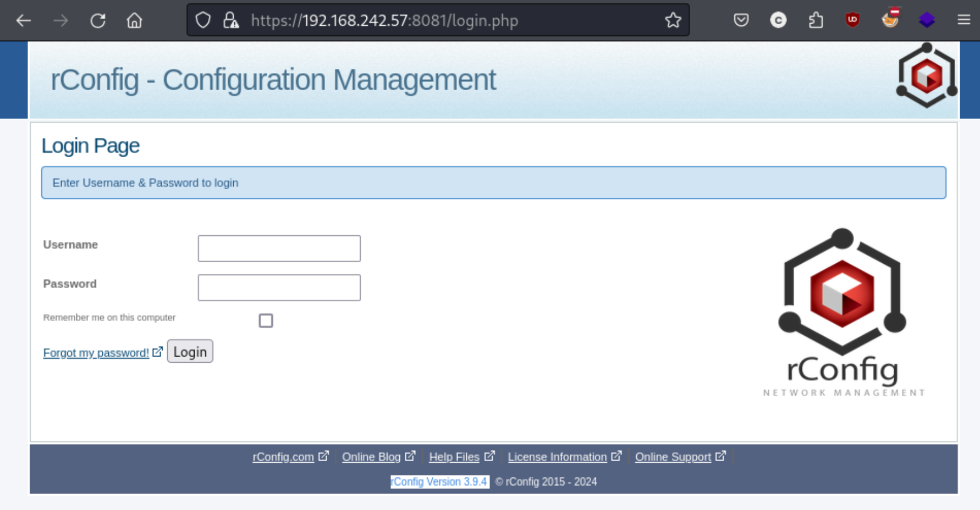Click the forward navigation arrow
This screenshot has width=980, height=510.
(x=61, y=21)
